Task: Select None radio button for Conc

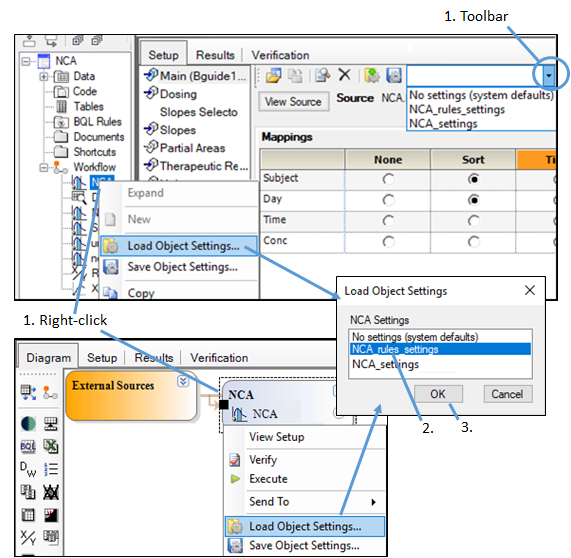Action: pyautogui.click(x=388, y=241)
